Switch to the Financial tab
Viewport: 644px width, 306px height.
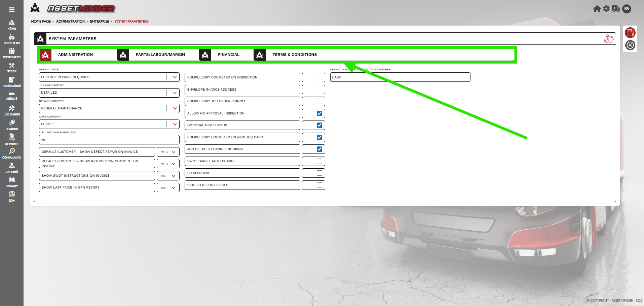(228, 55)
